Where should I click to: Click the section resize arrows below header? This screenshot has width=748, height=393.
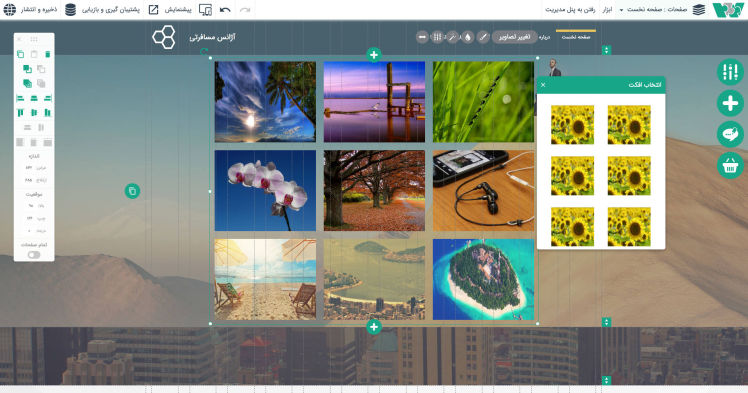tap(606, 50)
